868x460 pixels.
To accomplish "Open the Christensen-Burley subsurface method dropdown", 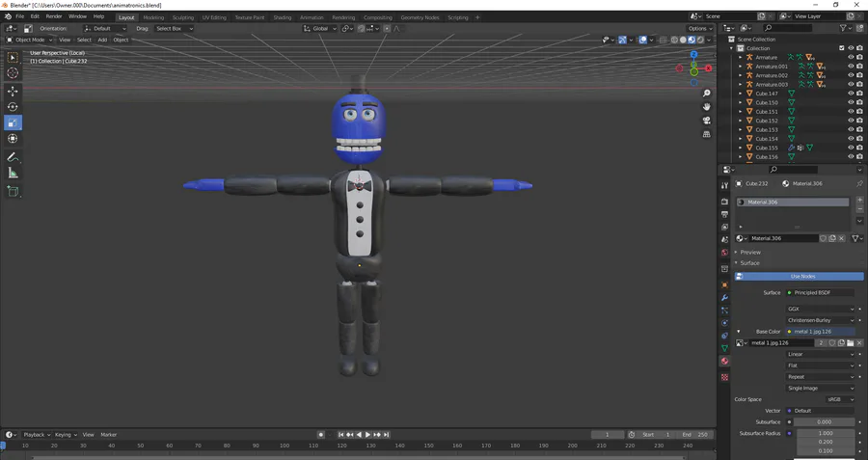I will pyautogui.click(x=822, y=320).
